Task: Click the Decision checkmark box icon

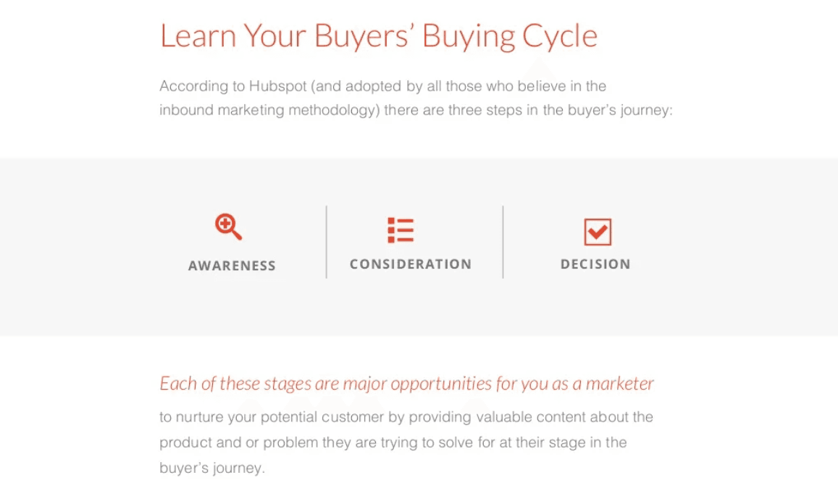Action: point(598,232)
